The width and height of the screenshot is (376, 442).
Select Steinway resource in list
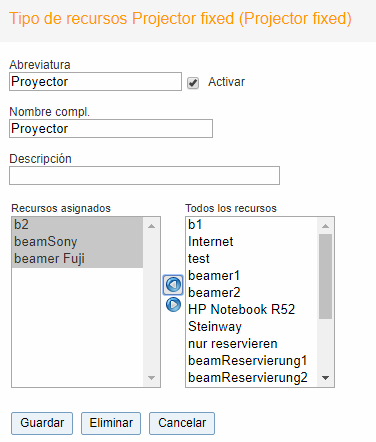pos(252,327)
